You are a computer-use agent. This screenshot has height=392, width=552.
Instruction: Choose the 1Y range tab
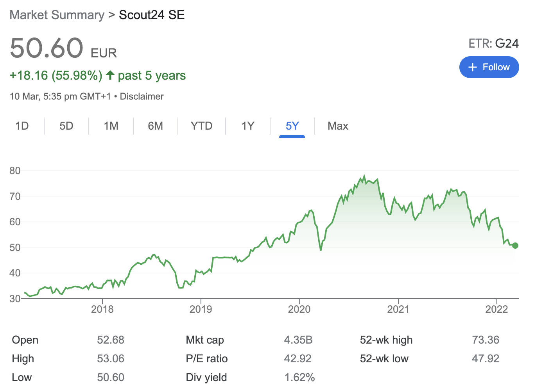(x=248, y=126)
